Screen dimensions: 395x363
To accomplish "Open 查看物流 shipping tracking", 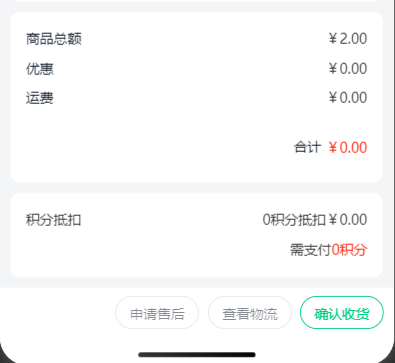I will pyautogui.click(x=250, y=313).
